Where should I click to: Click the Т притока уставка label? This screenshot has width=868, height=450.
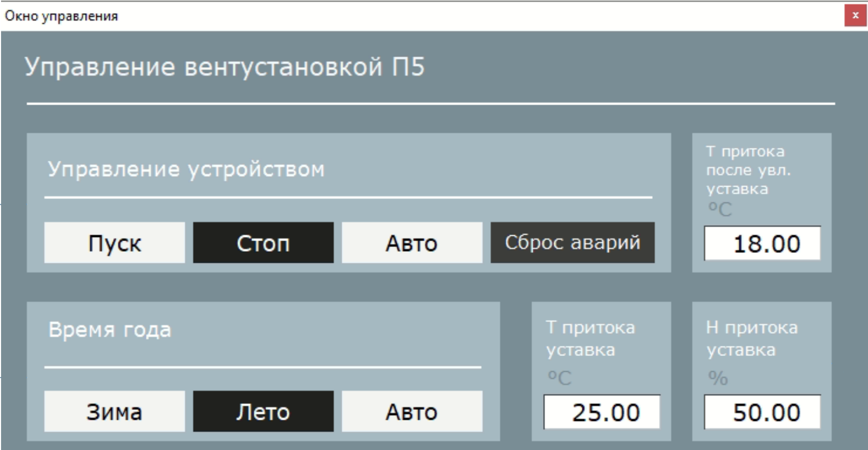tap(590, 338)
